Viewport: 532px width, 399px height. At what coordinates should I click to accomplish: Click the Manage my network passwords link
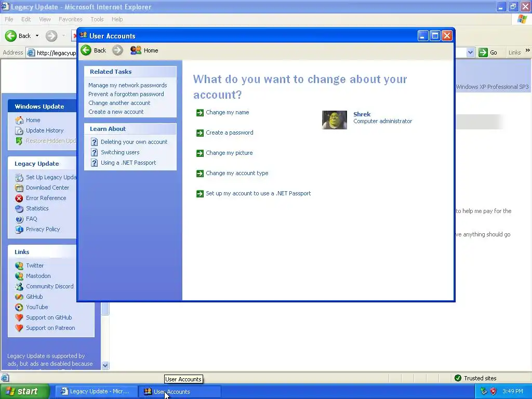pos(128,85)
